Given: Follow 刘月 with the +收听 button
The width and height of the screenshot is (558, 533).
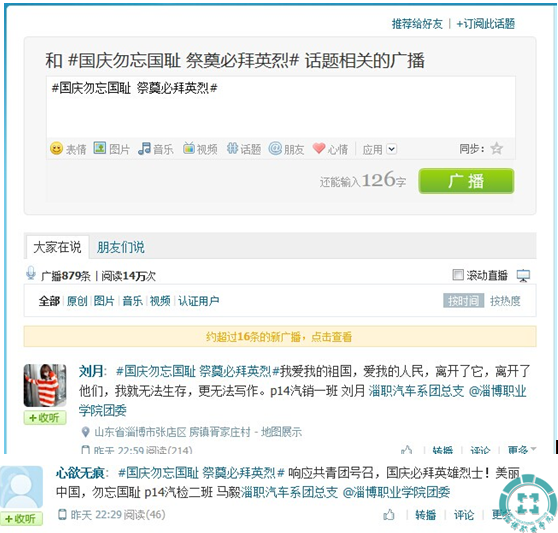Looking at the screenshot, I should click(45, 417).
